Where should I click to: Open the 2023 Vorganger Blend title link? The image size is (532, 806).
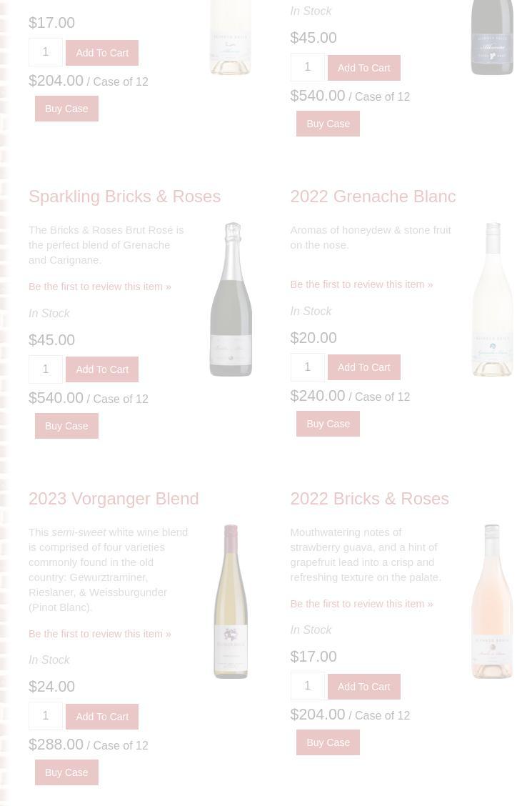[x=114, y=499]
